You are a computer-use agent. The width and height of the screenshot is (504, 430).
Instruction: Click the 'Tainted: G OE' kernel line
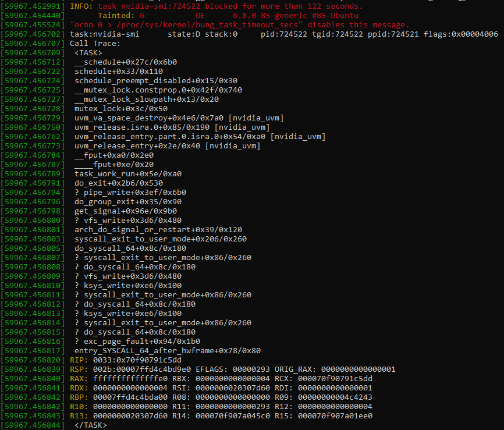tap(228, 16)
